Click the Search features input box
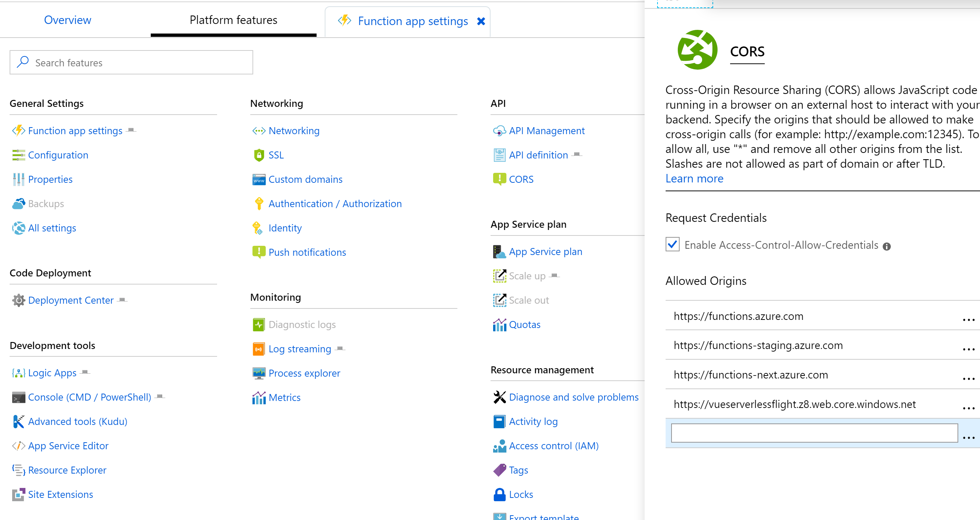The image size is (980, 520). pyautogui.click(x=131, y=62)
